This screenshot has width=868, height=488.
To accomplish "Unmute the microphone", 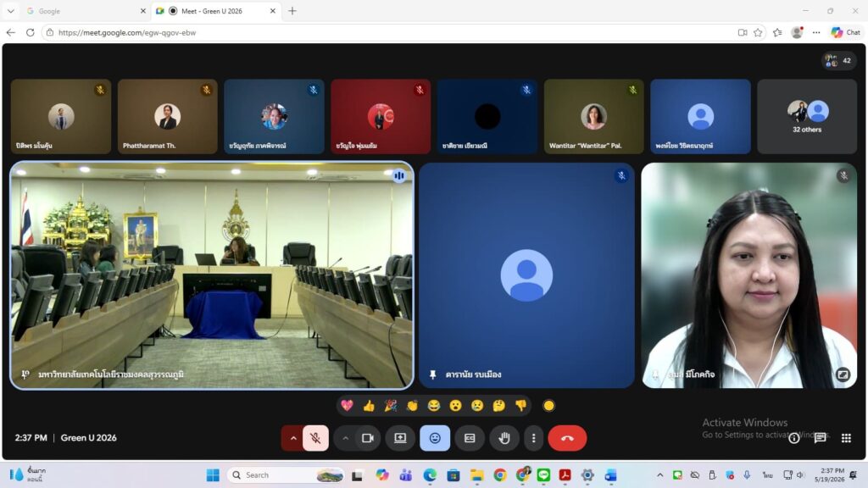I will [x=315, y=438].
